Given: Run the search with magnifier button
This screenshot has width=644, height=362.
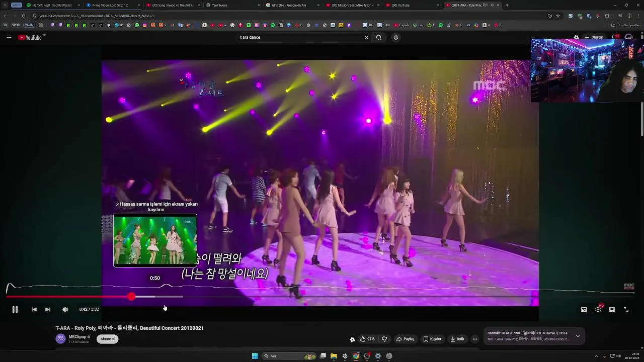Looking at the screenshot, I should coord(379,37).
